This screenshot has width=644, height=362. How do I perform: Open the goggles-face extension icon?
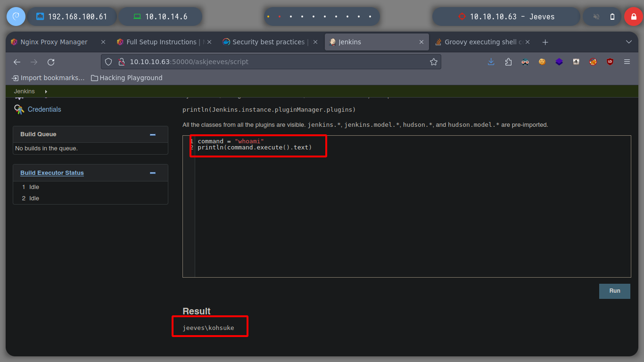click(x=525, y=62)
